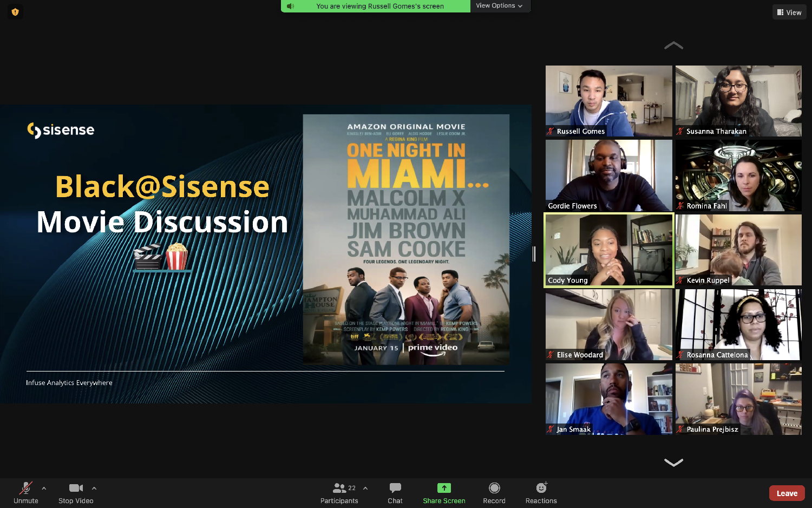Open the View layout button
Screen dimensions: 812x508
pos(789,12)
